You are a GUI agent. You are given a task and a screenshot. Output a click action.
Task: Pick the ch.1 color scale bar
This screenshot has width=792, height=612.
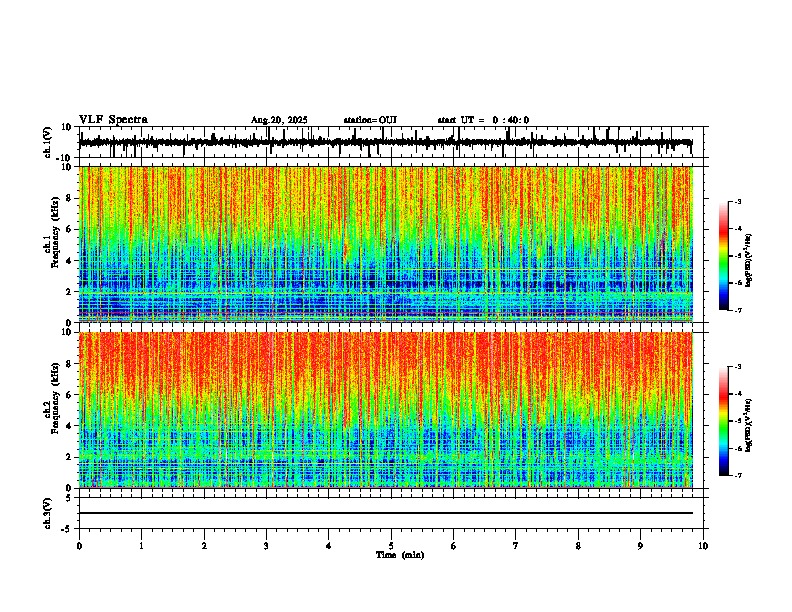723,256
